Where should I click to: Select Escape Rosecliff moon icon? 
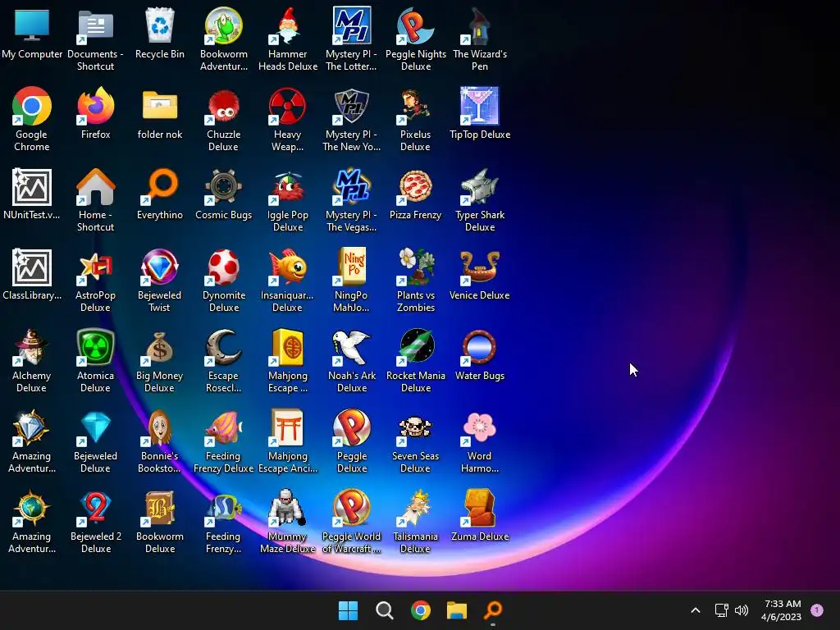[x=223, y=347]
